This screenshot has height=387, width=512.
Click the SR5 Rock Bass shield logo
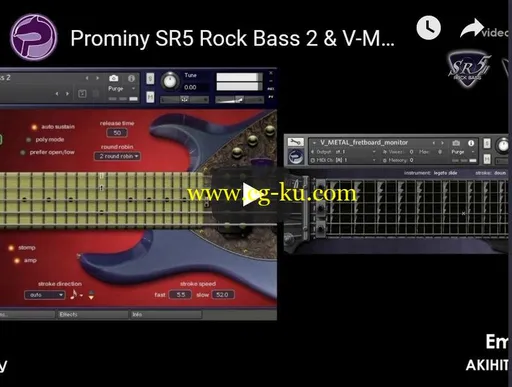click(x=469, y=70)
